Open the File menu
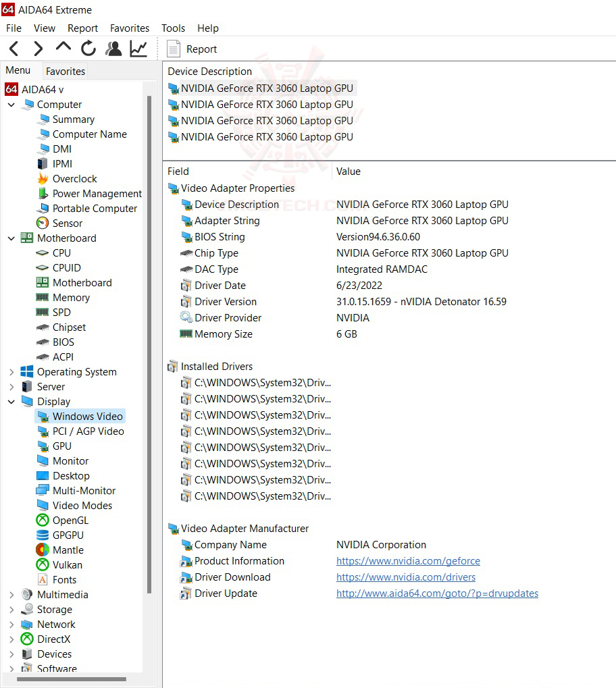616x688 pixels. (x=14, y=28)
